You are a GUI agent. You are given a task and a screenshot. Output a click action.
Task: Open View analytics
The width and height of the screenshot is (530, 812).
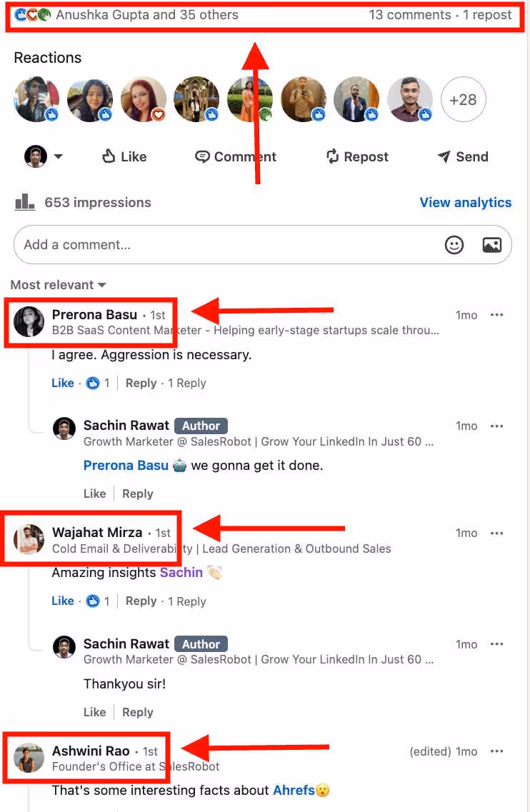click(x=466, y=202)
